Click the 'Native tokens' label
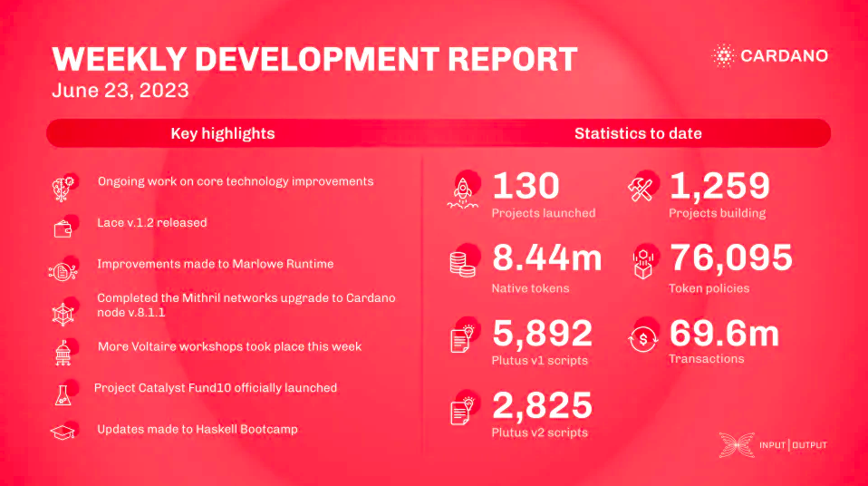 click(x=530, y=288)
